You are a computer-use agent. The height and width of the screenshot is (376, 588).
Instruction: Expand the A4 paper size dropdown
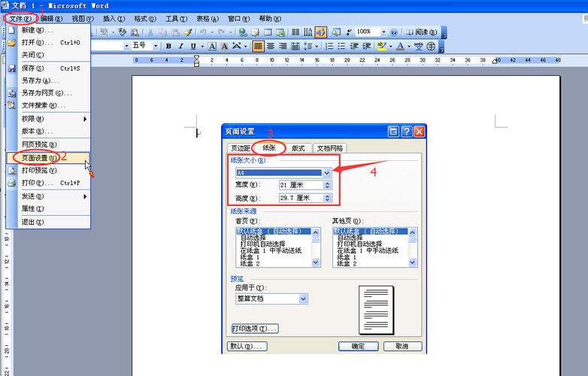point(326,173)
